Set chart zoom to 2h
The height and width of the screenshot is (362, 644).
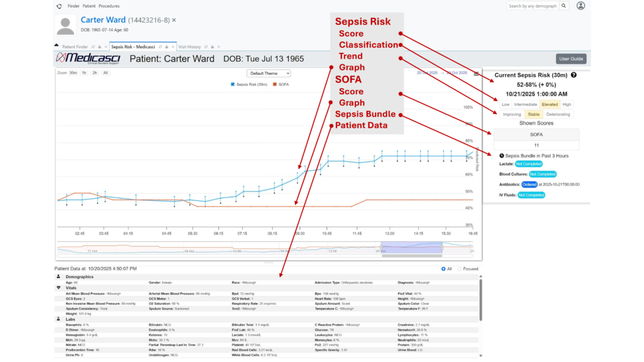point(94,73)
